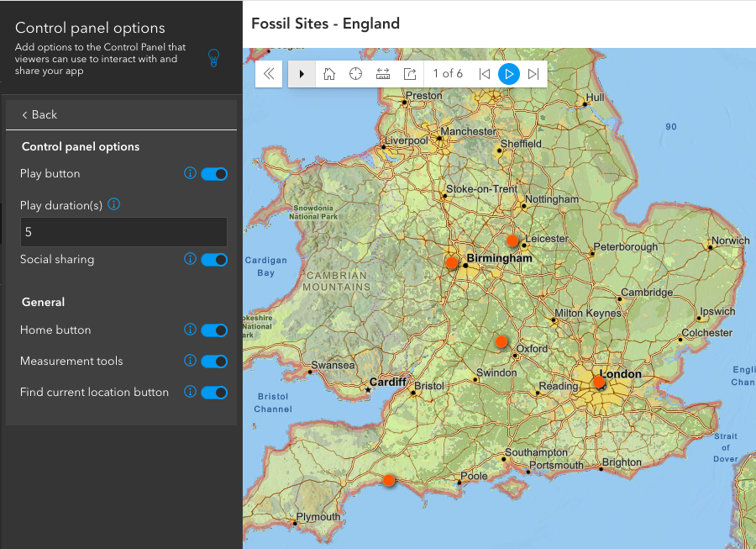
Task: Collapse the map toolbar with double chevron
Action: click(x=269, y=74)
